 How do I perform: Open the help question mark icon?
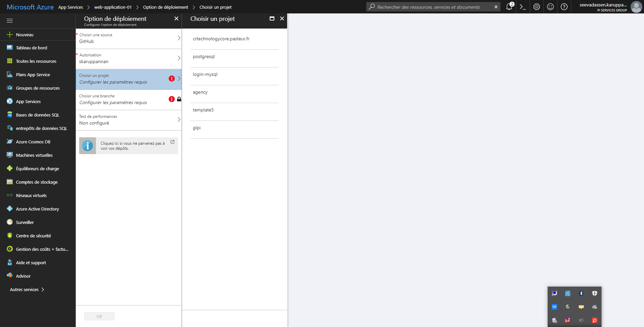564,7
